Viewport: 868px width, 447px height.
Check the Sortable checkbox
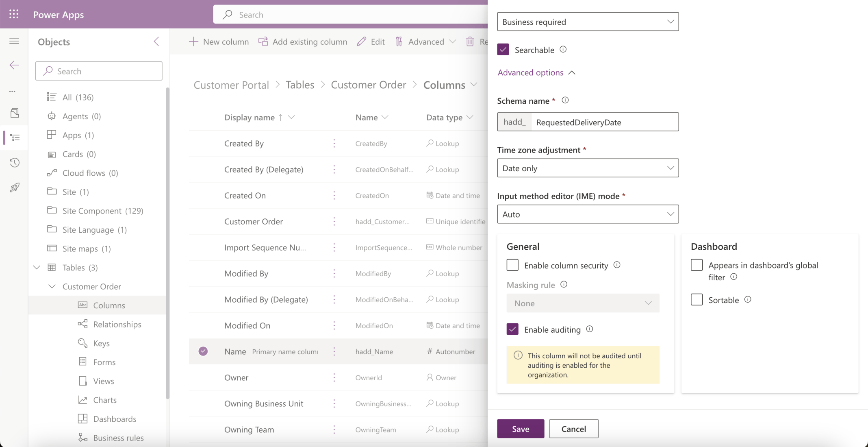[x=697, y=300]
